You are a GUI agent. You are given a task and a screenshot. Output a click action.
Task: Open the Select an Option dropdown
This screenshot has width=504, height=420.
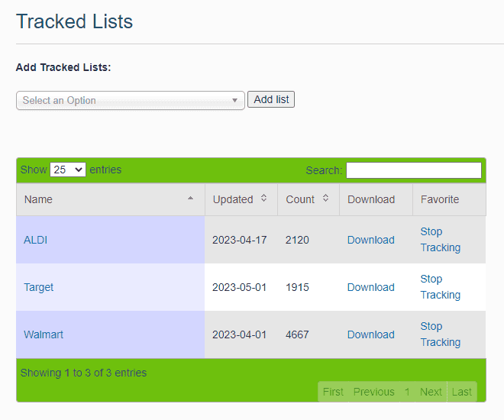tap(131, 100)
